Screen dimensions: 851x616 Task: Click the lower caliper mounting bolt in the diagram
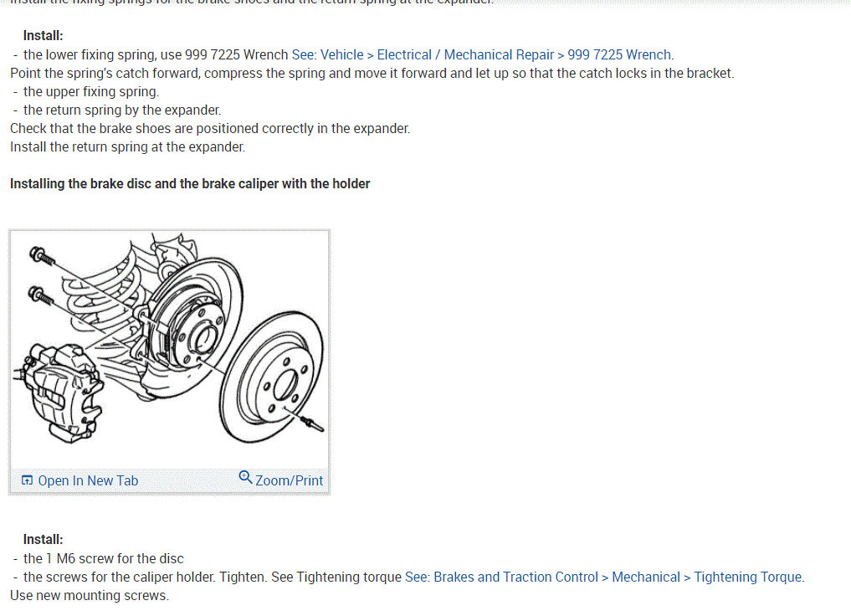40,295
